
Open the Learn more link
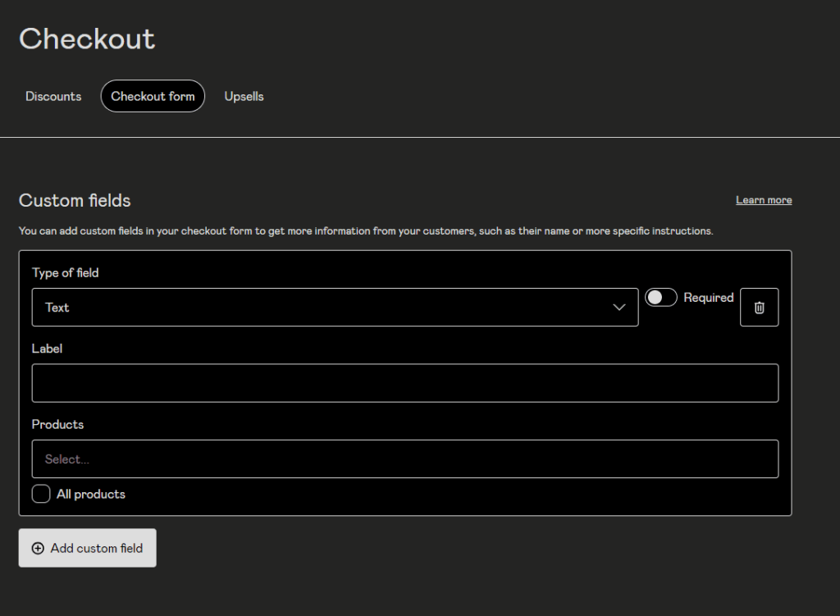coord(764,200)
